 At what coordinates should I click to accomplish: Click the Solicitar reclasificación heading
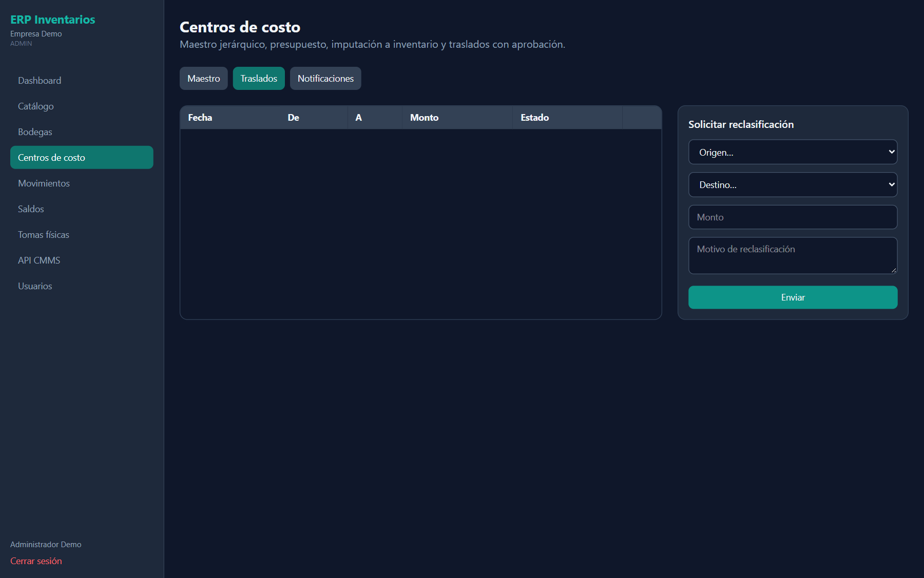741,124
